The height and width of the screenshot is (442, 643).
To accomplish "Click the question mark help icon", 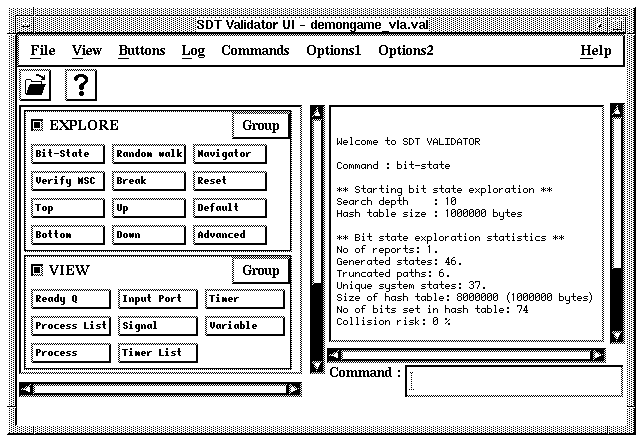I will pos(80,86).
